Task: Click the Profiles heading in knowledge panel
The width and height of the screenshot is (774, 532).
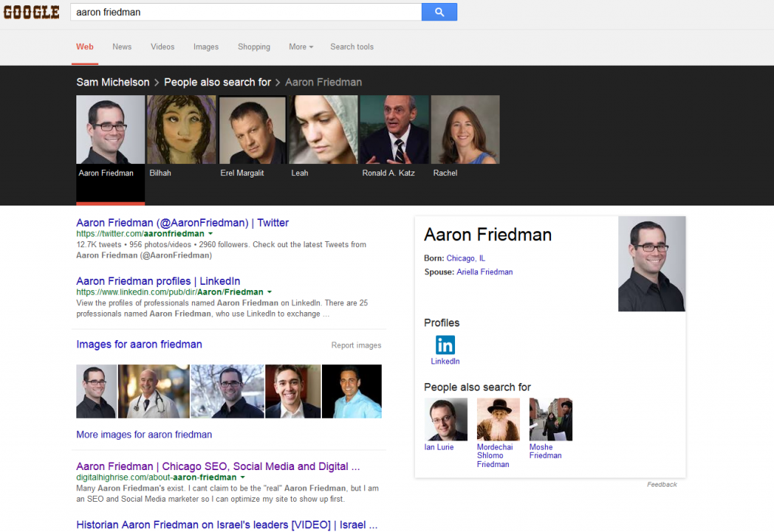Action: pyautogui.click(x=441, y=323)
